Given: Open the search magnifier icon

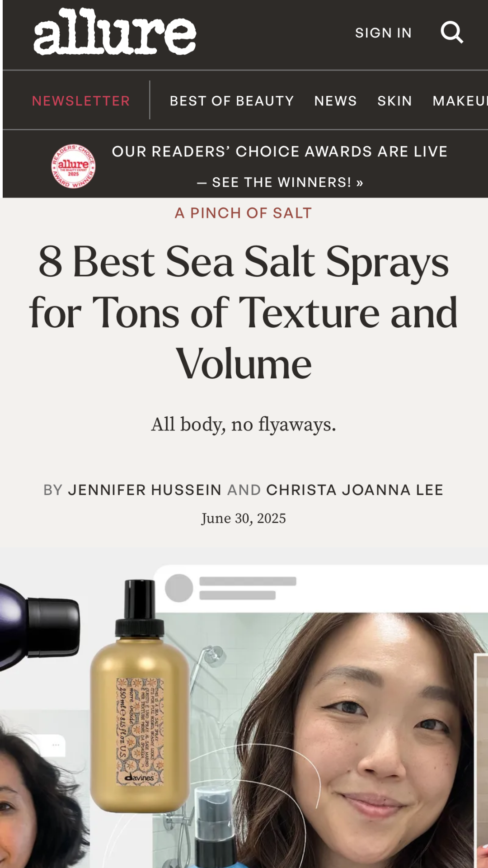Looking at the screenshot, I should 452,33.
